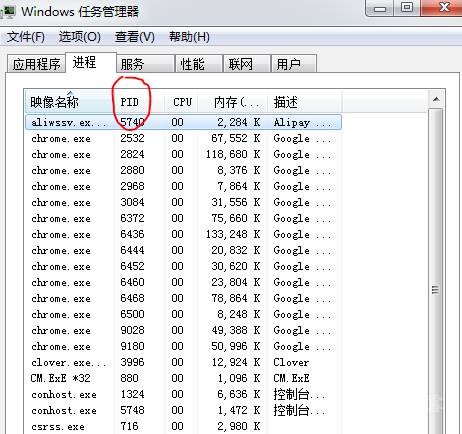Switch to the 应用程序 tab
This screenshot has width=462, height=434.
pos(36,64)
